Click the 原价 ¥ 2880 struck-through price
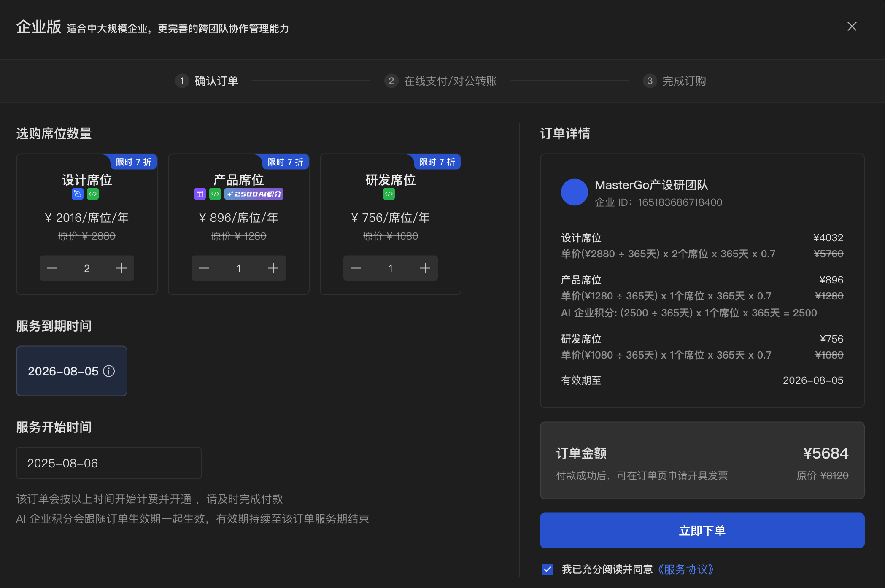 87,236
